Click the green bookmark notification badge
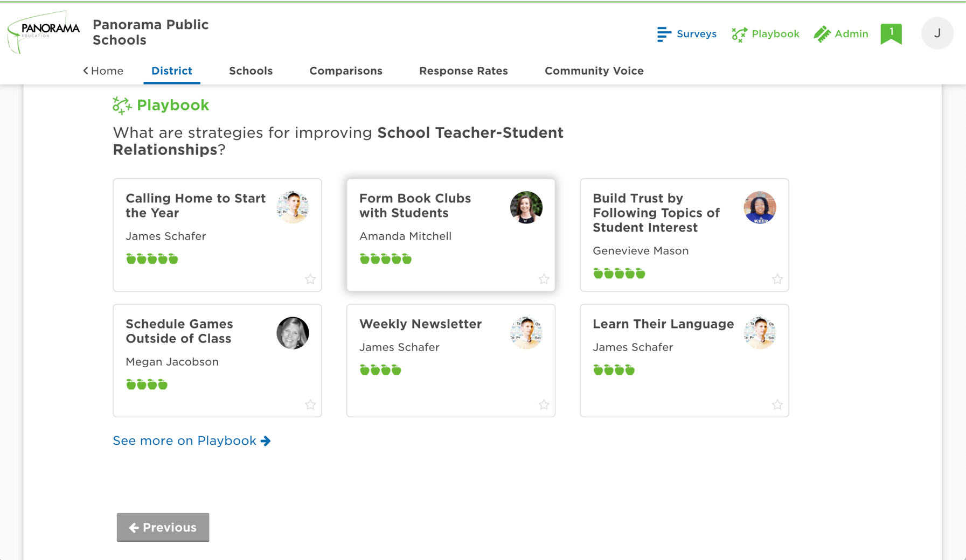 point(891,33)
